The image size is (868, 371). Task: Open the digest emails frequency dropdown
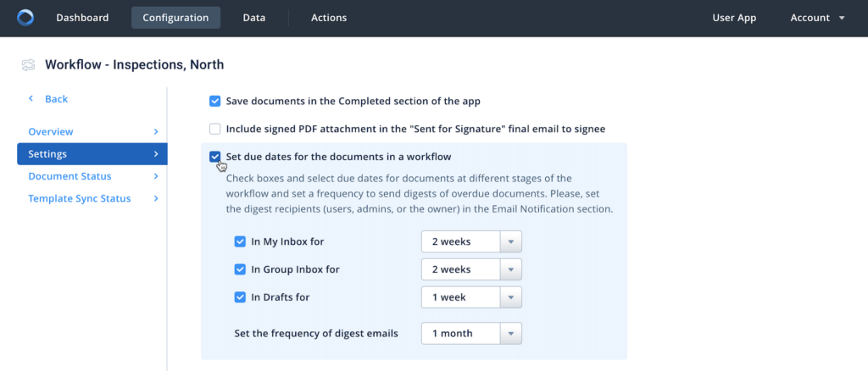coord(511,333)
